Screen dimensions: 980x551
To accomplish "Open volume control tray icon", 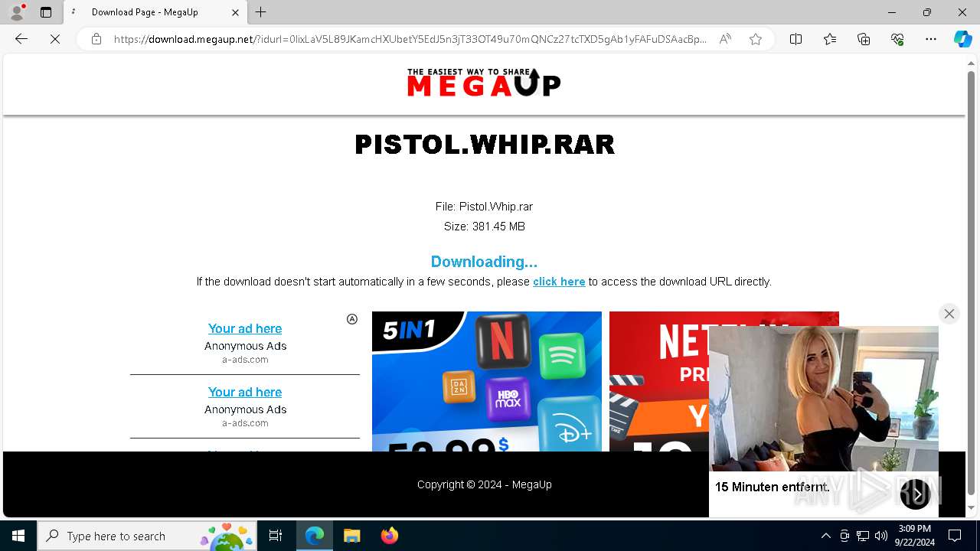I will pyautogui.click(x=881, y=536).
